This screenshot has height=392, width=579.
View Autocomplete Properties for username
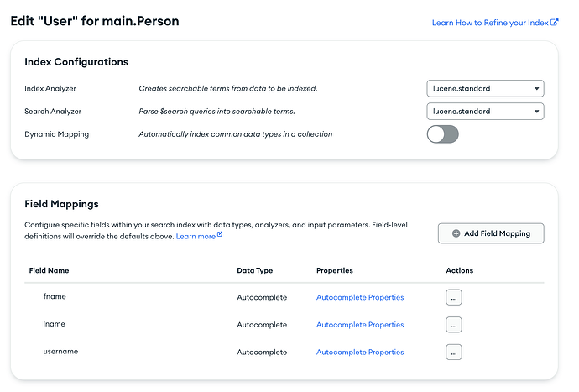click(x=360, y=353)
